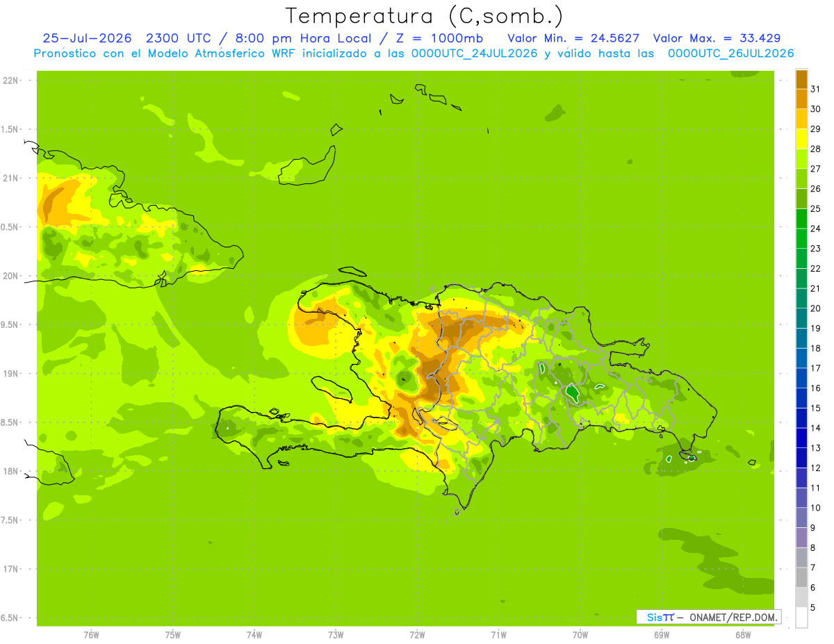Select the legend value '30'
This screenshot has width=834, height=644.
click(x=816, y=109)
